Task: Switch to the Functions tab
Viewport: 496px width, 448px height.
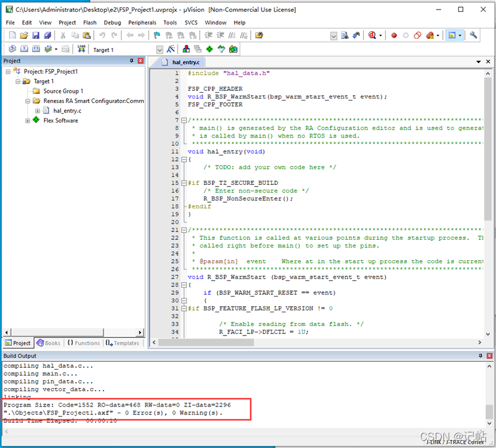Action: 84,343
